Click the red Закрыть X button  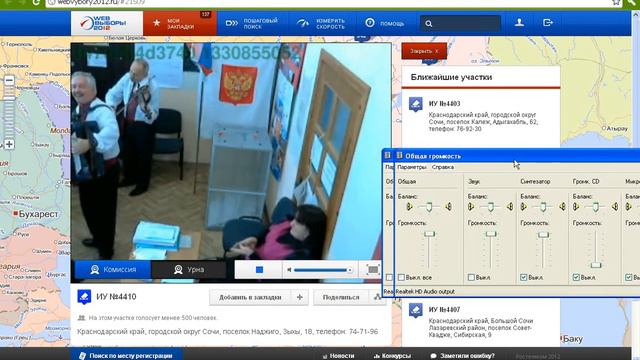click(x=424, y=51)
